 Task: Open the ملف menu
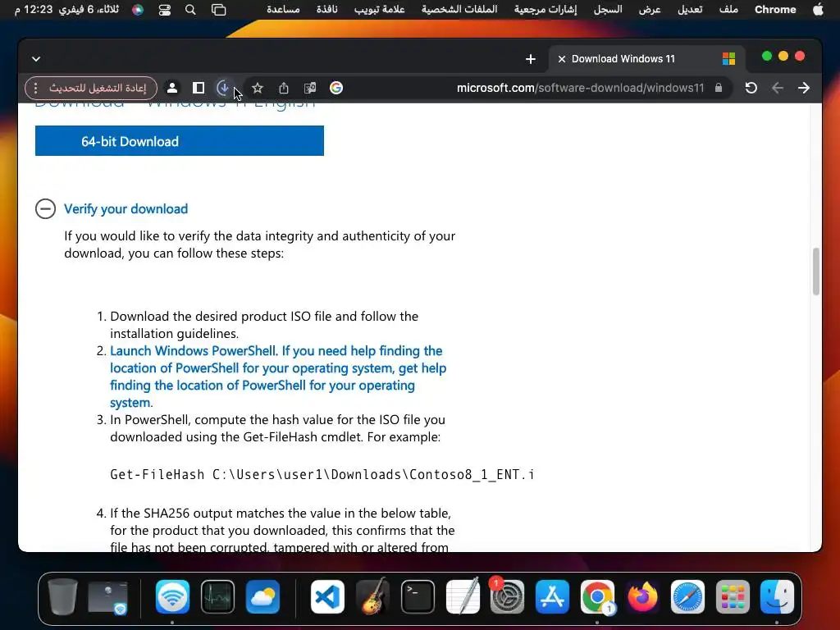tap(728, 10)
